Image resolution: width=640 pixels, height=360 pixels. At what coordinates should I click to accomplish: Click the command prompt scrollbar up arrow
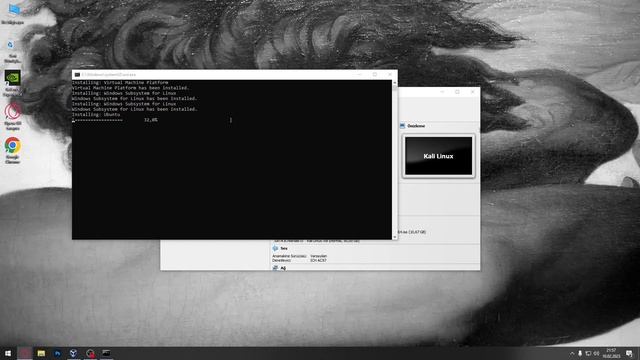click(x=395, y=83)
